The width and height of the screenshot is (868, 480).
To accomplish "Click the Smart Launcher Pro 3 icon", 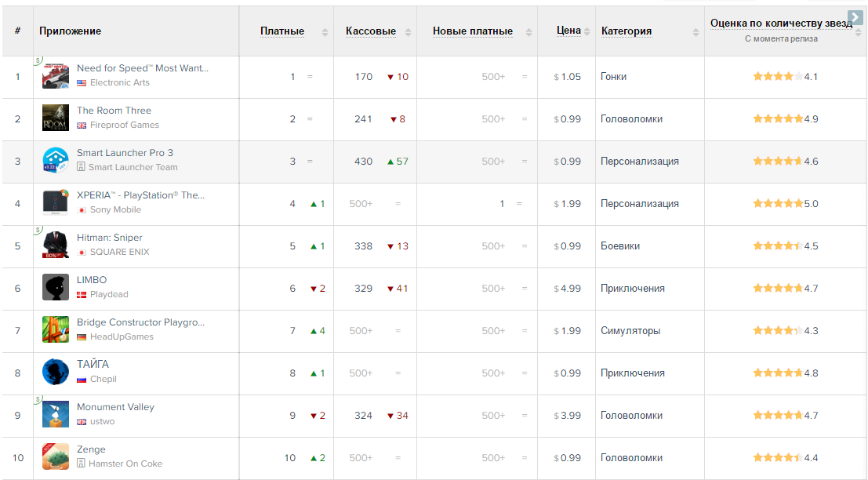I will click(56, 161).
